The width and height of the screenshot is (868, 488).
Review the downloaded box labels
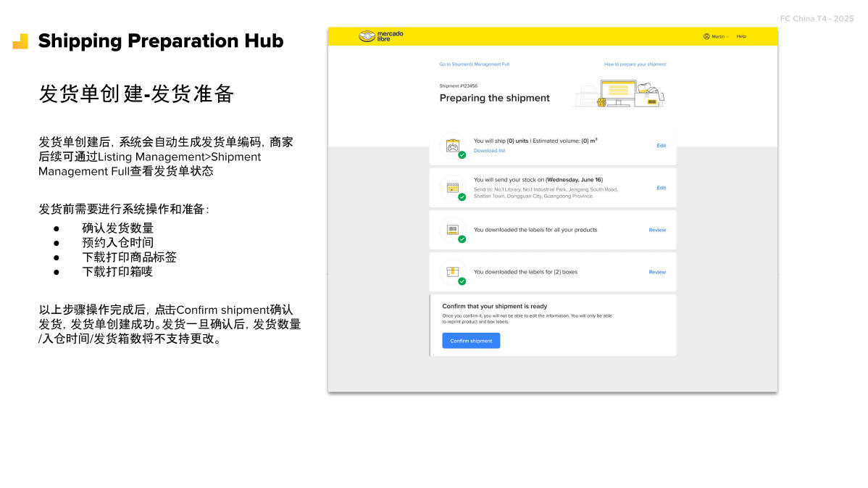pyautogui.click(x=657, y=272)
